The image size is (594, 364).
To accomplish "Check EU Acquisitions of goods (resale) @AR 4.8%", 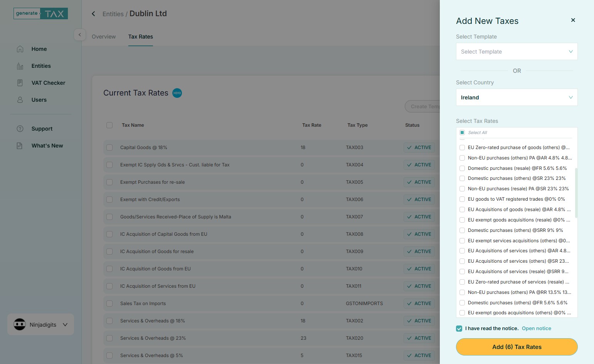I will pyautogui.click(x=462, y=210).
